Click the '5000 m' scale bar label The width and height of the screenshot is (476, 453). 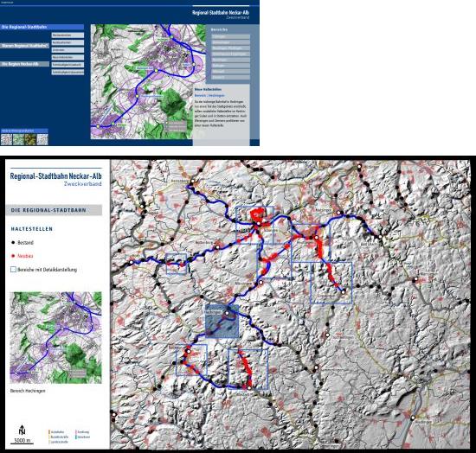point(23,440)
